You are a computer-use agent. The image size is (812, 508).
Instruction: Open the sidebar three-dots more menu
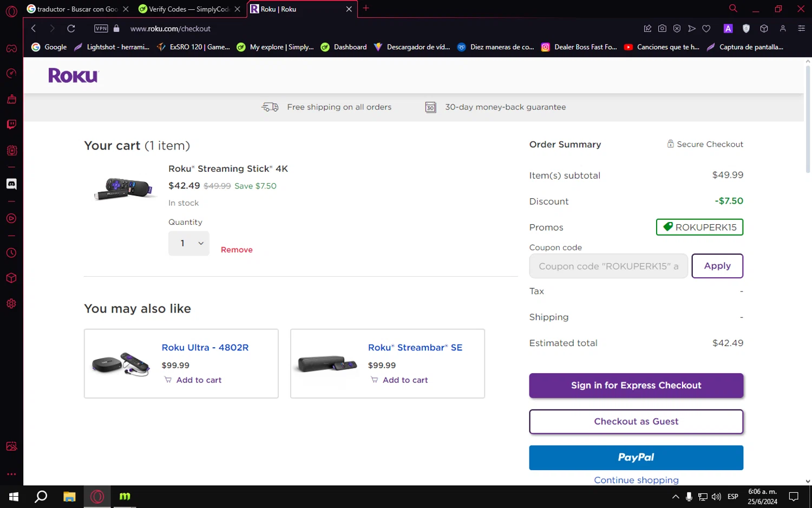point(11,474)
